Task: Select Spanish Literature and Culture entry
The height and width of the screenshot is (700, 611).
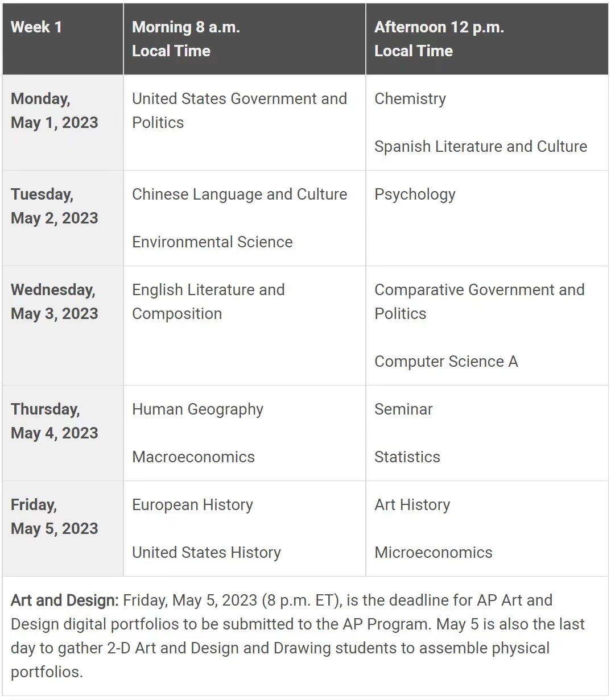Action: [480, 147]
